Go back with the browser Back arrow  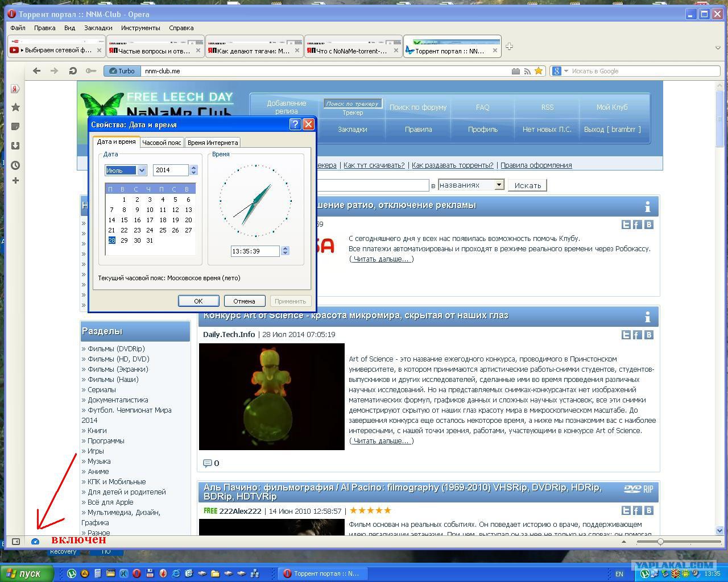pos(37,71)
